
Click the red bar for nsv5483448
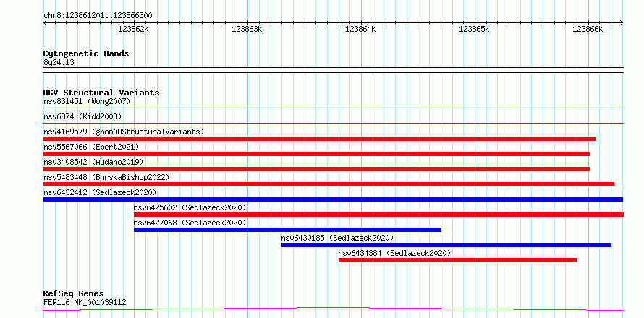pyautogui.click(x=329, y=184)
